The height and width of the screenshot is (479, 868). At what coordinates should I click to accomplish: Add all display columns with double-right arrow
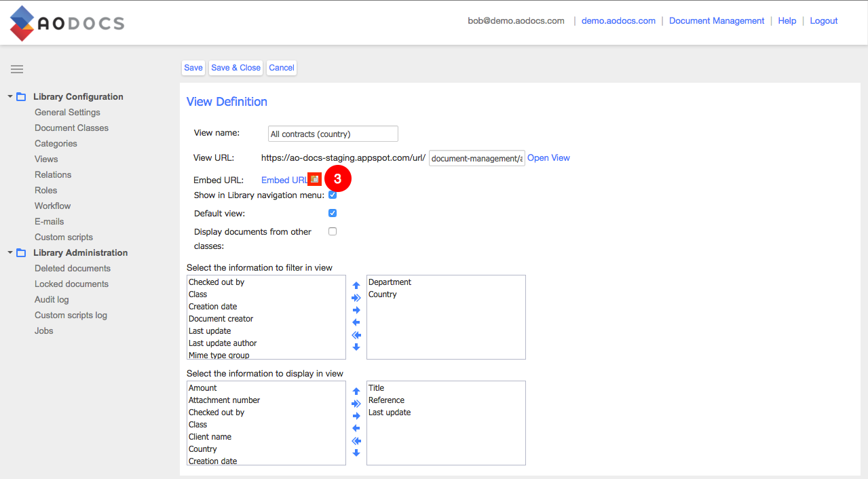356,404
